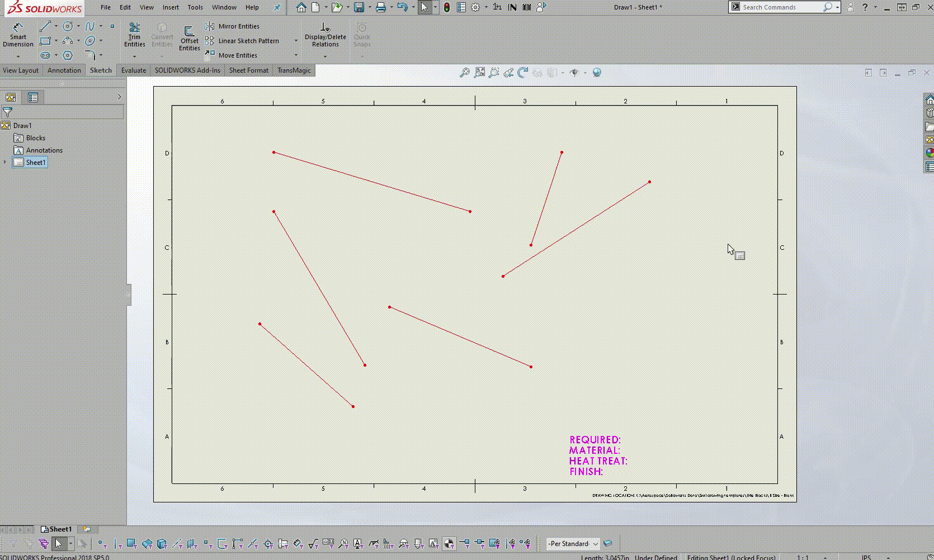Expand the Sheet1 tree node
Screen dimensions: 934x560
point(5,162)
